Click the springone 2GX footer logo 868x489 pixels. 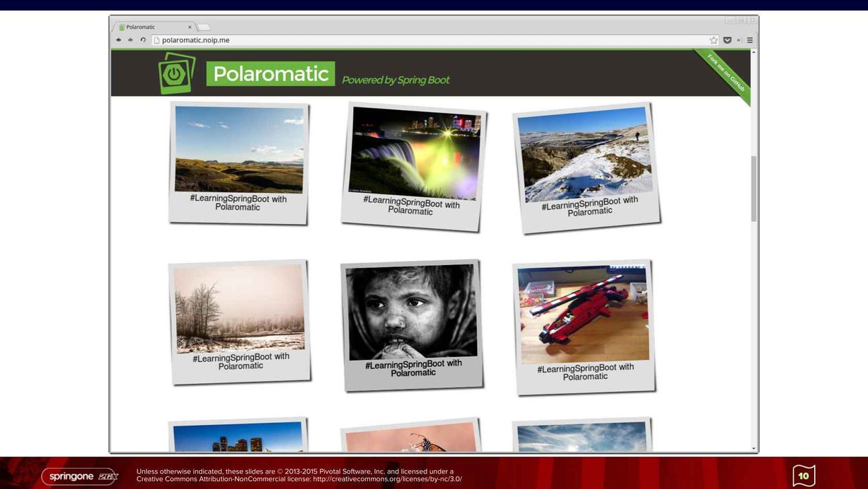pyautogui.click(x=80, y=476)
